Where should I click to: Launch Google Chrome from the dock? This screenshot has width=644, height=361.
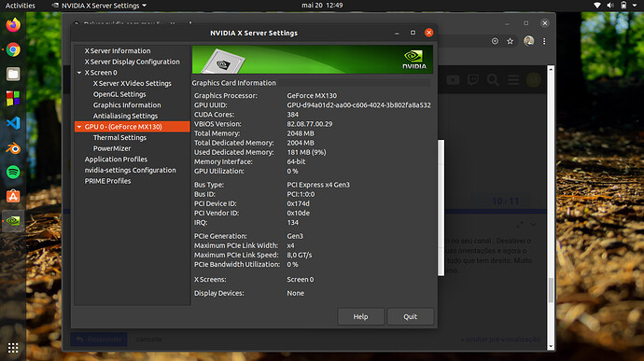tap(13, 49)
